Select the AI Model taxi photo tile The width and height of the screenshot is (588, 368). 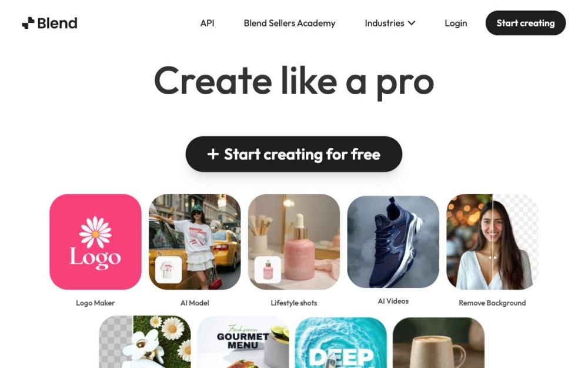pos(195,242)
